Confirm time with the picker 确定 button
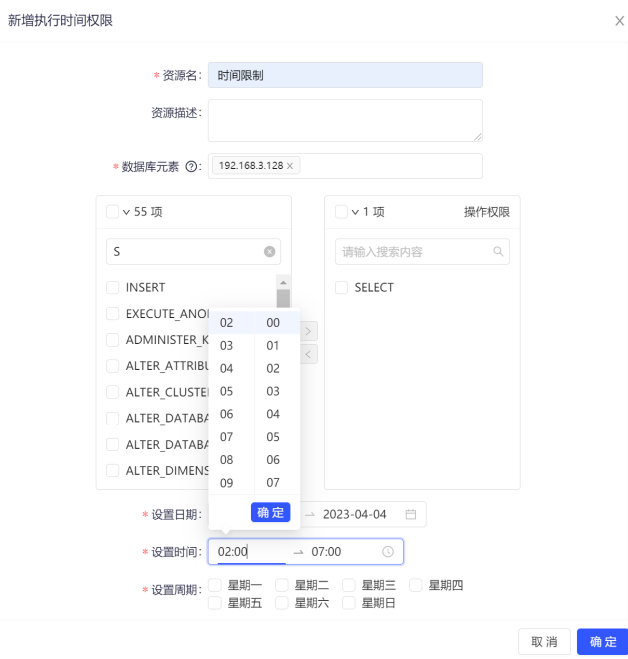The image size is (628, 659). click(270, 512)
